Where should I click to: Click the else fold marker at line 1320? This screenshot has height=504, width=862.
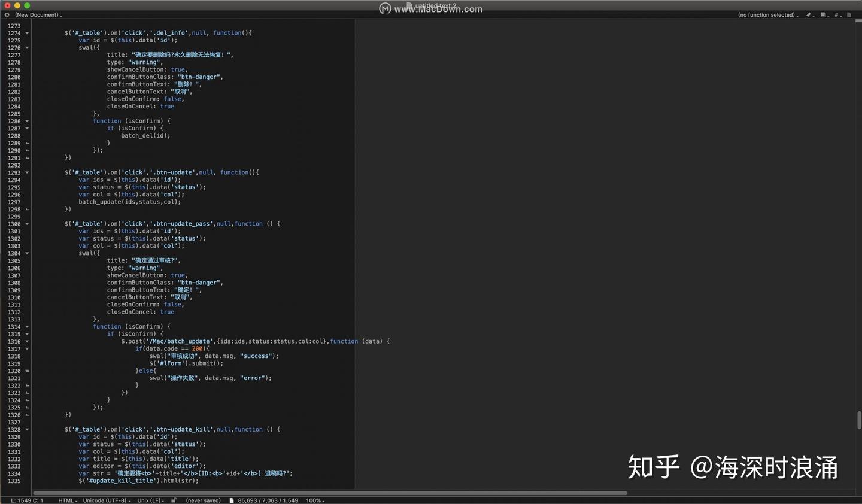[27, 371]
